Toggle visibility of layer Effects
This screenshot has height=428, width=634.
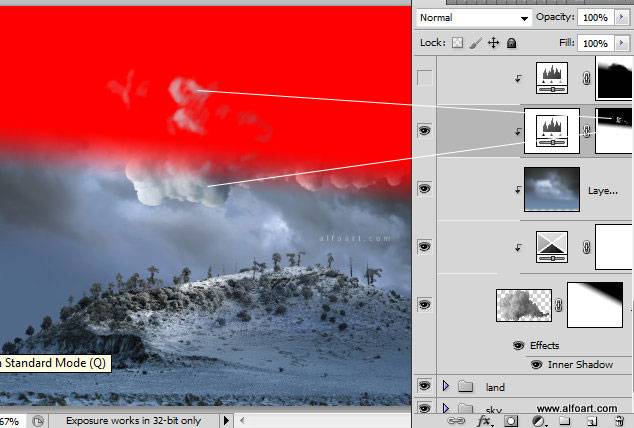click(x=518, y=346)
